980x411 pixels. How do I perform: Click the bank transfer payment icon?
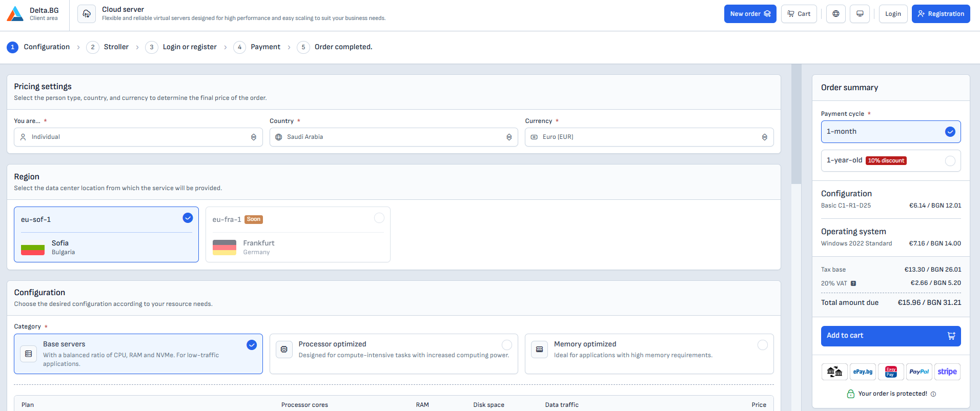click(834, 372)
